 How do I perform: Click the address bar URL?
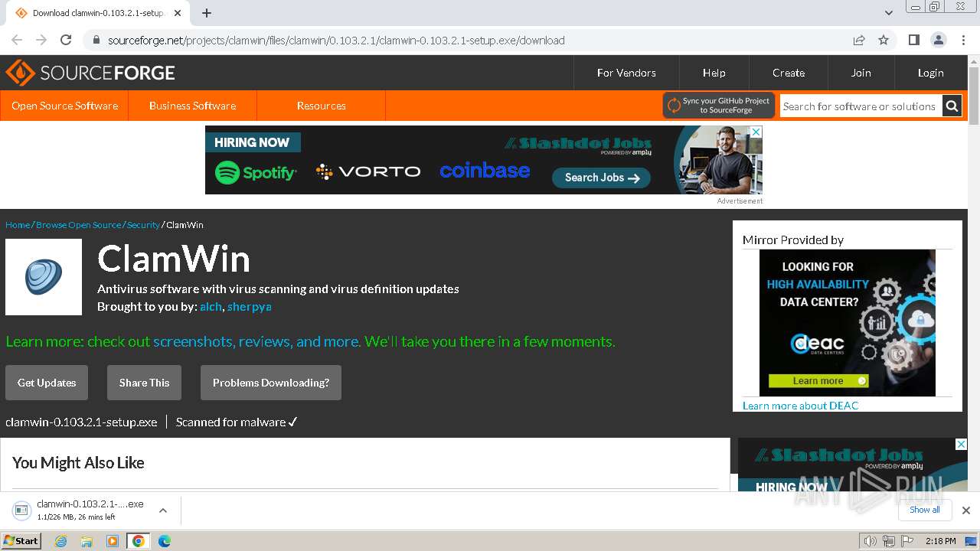[336, 41]
